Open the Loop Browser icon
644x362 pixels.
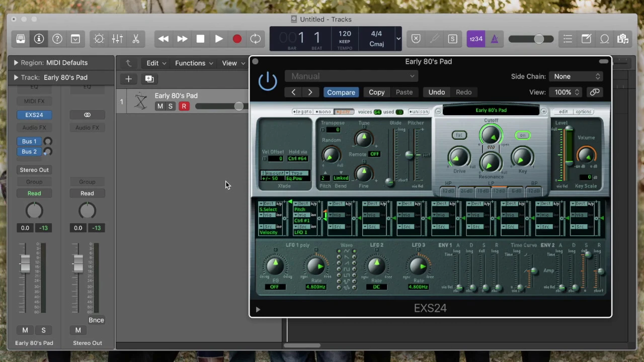(x=604, y=39)
